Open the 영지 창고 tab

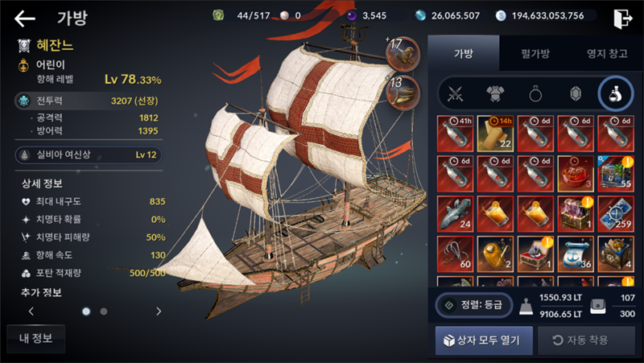point(607,53)
